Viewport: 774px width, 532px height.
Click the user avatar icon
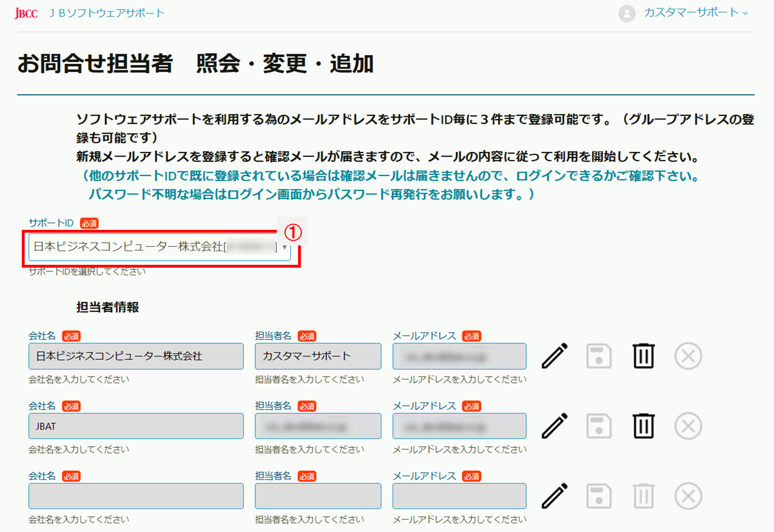click(x=627, y=13)
